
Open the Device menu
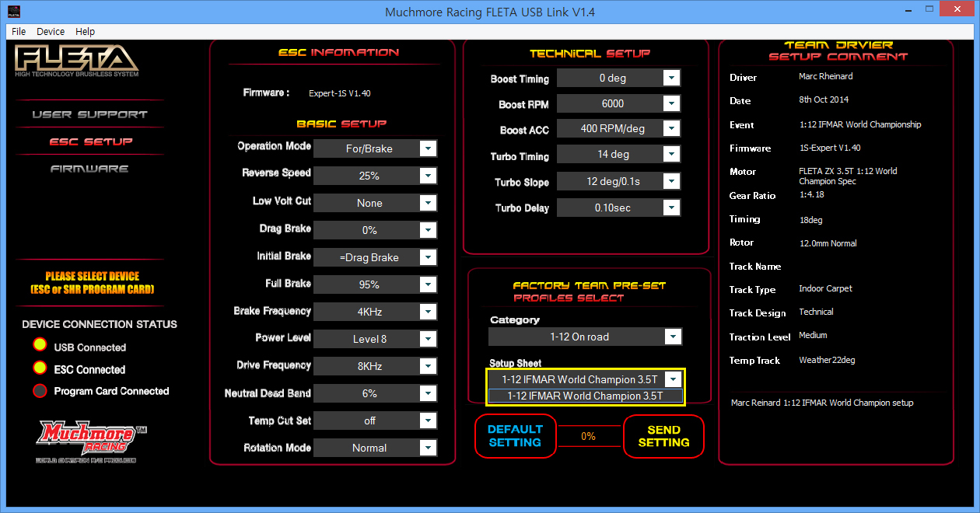tap(51, 31)
